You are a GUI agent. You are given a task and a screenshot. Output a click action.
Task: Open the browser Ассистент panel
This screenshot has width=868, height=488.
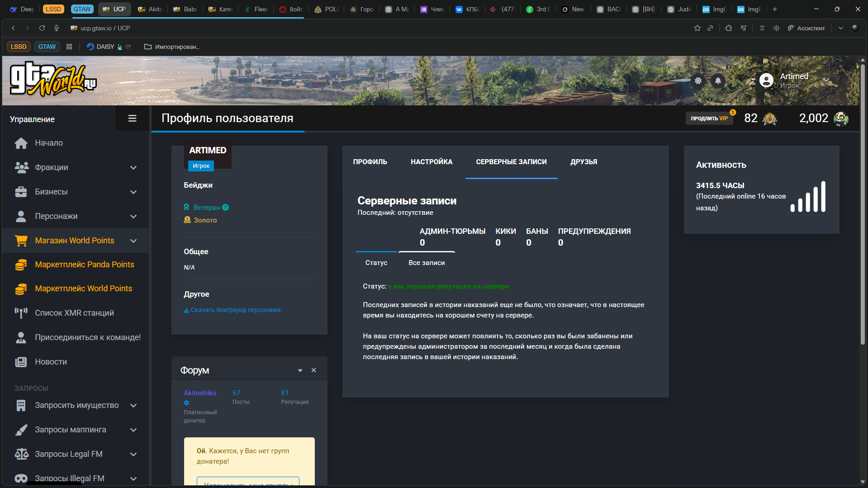coord(806,28)
